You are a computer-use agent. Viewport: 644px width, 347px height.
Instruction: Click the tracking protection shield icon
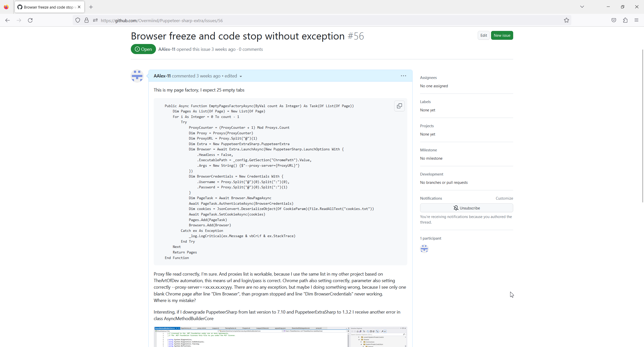click(x=78, y=20)
